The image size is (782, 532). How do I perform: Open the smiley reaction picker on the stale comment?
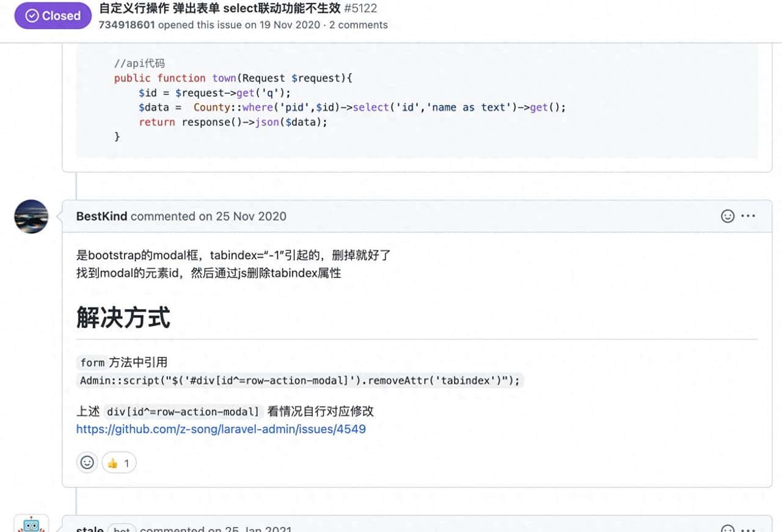click(x=728, y=528)
